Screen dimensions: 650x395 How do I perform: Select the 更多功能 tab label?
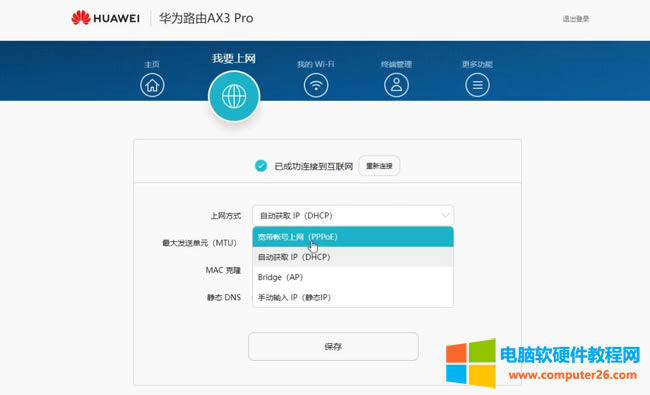click(477, 64)
